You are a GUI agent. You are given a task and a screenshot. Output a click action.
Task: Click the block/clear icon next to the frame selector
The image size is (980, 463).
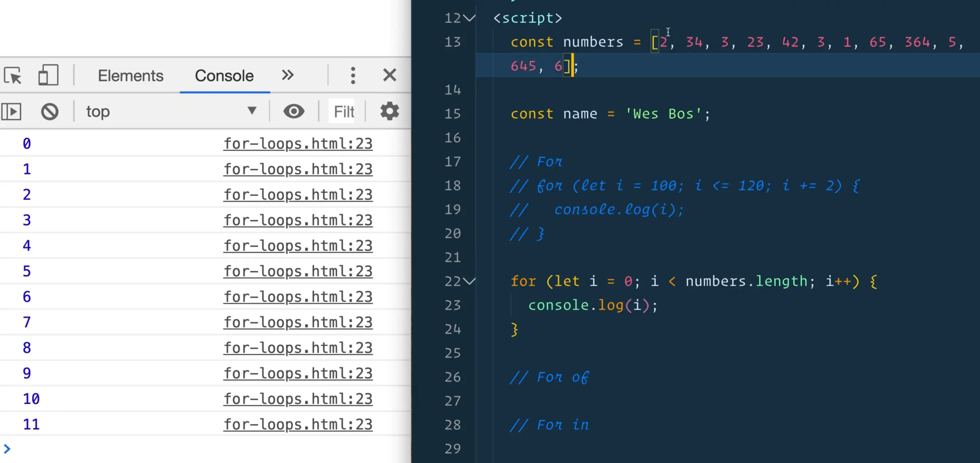[x=49, y=111]
